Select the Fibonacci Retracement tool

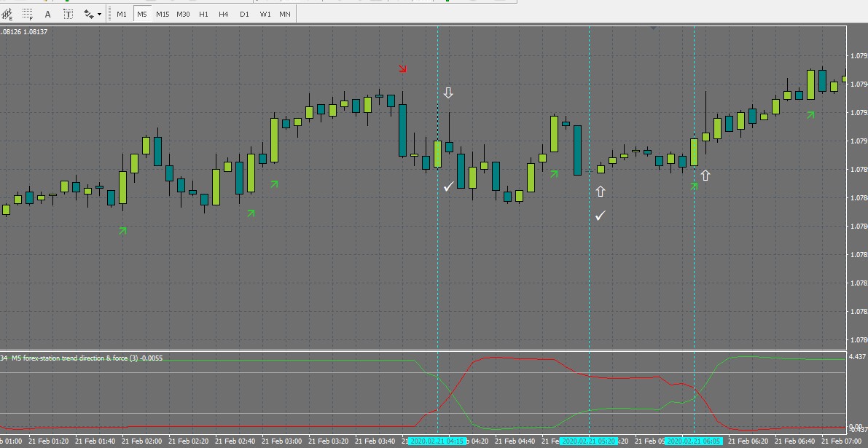coord(28,14)
